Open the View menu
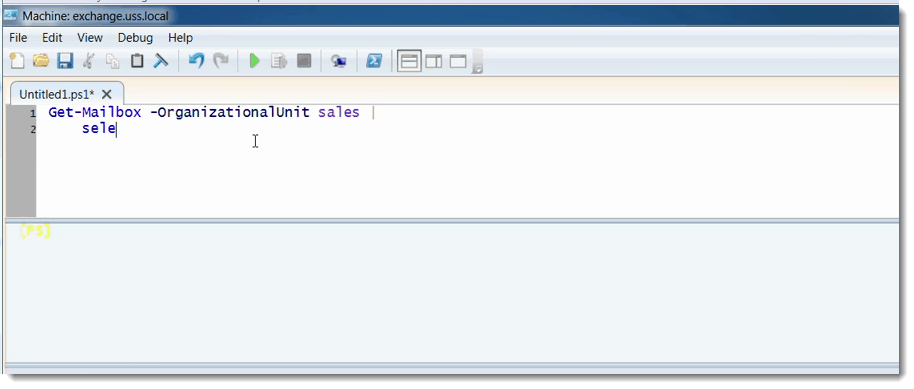 point(90,38)
